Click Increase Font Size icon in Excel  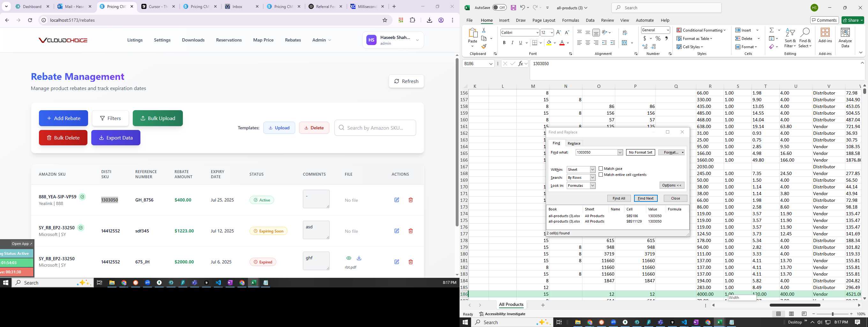558,32
